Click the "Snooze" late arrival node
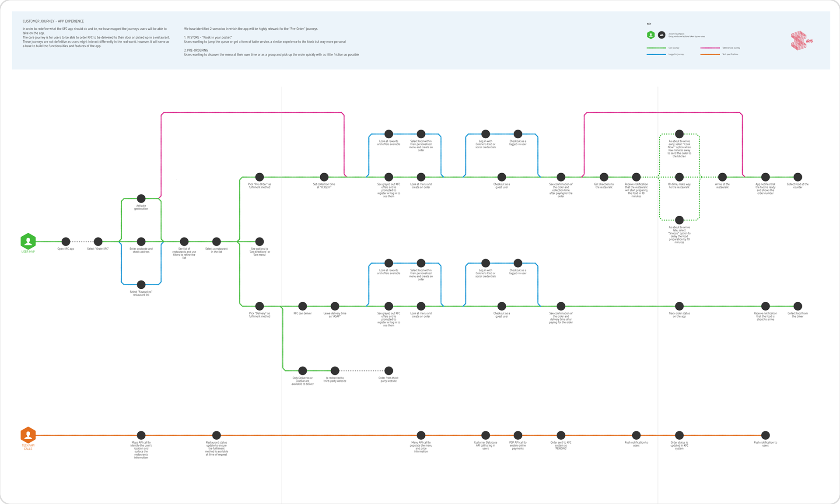Viewport: 840px width, 504px height. 679,220
